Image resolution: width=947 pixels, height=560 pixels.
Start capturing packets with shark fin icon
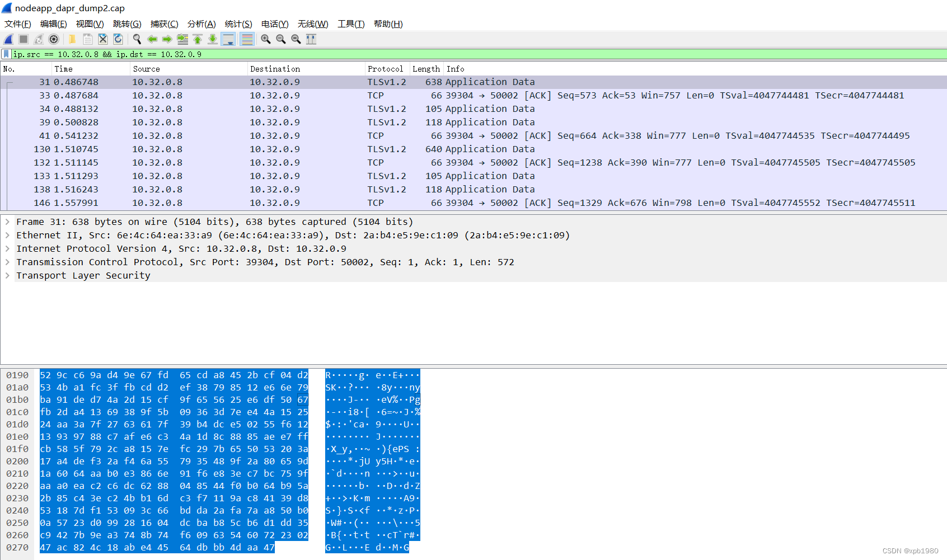point(8,39)
